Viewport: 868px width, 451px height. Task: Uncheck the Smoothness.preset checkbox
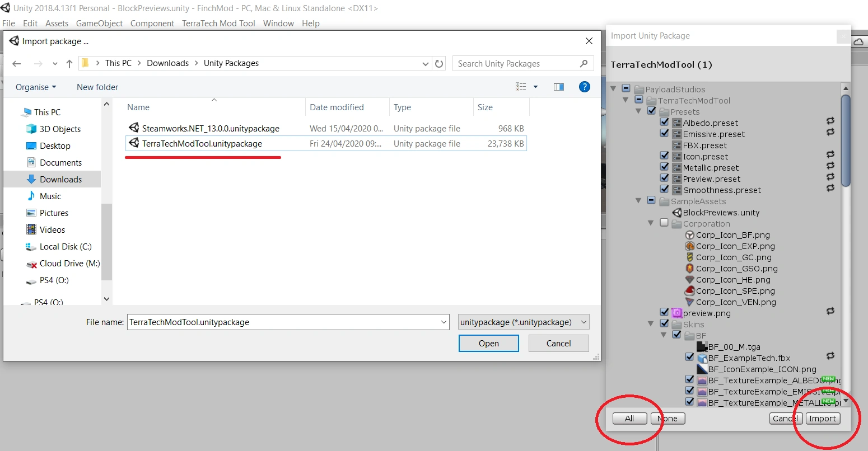point(665,190)
